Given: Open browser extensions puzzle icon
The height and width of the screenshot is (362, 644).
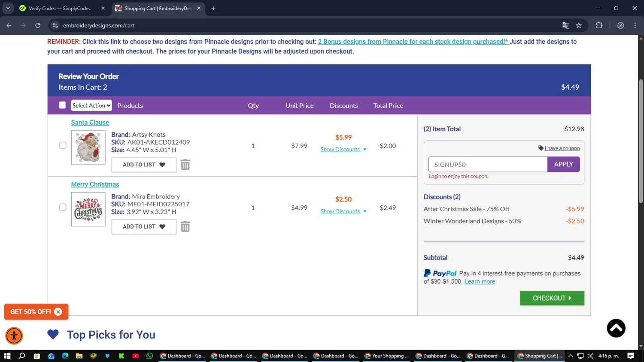Looking at the screenshot, I should click(x=599, y=25).
